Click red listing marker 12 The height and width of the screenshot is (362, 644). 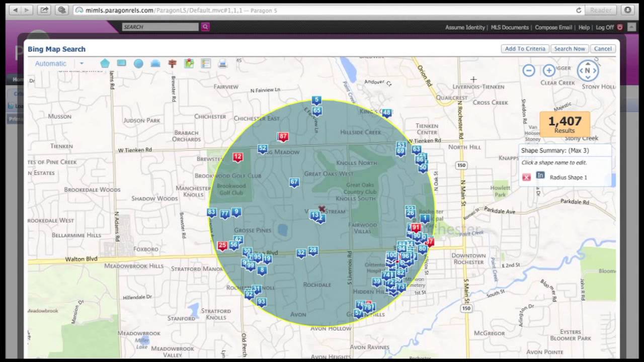coord(238,157)
